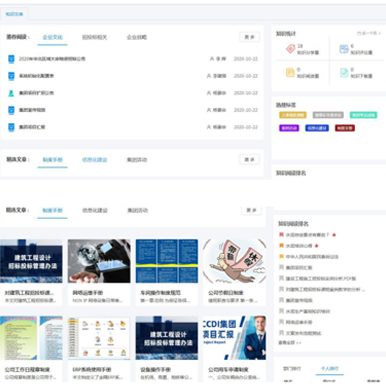Click 更多 button in the 推荐阅读 row
386x386 pixels.
(x=249, y=37)
